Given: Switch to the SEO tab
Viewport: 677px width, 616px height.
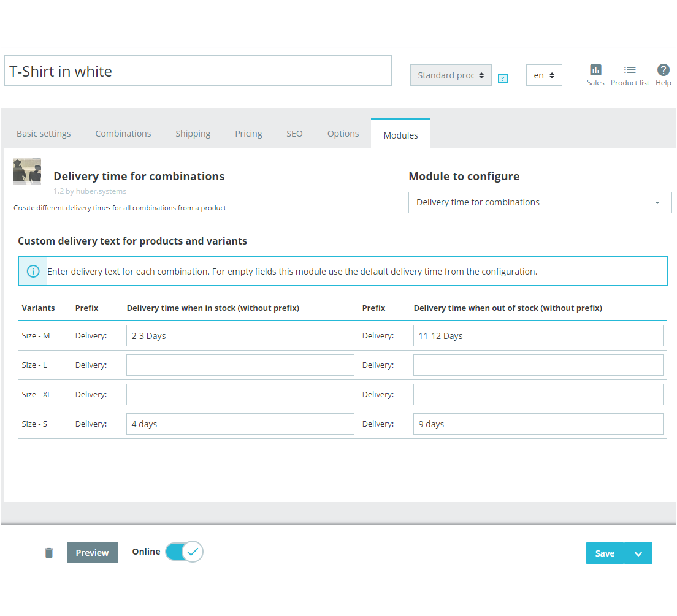Looking at the screenshot, I should click(294, 134).
